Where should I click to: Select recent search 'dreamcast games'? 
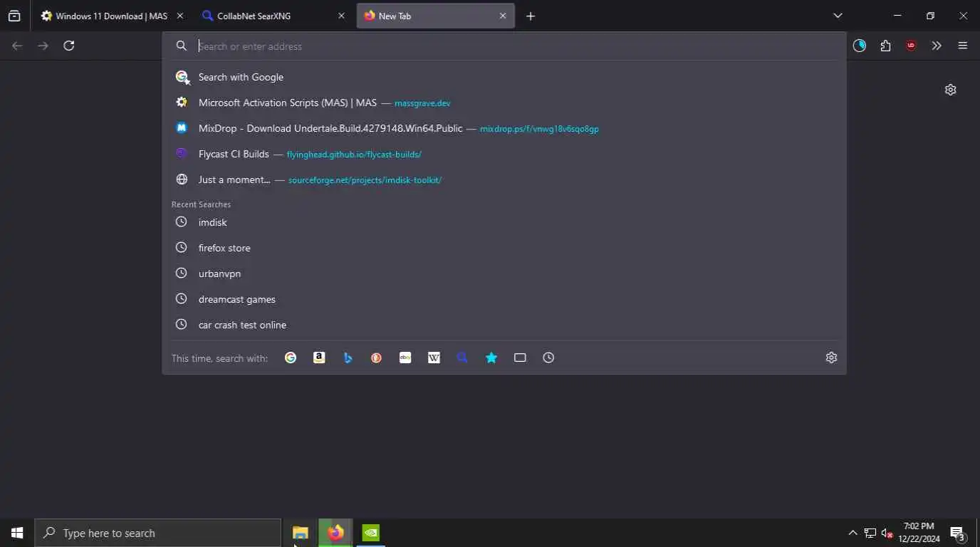504,299
